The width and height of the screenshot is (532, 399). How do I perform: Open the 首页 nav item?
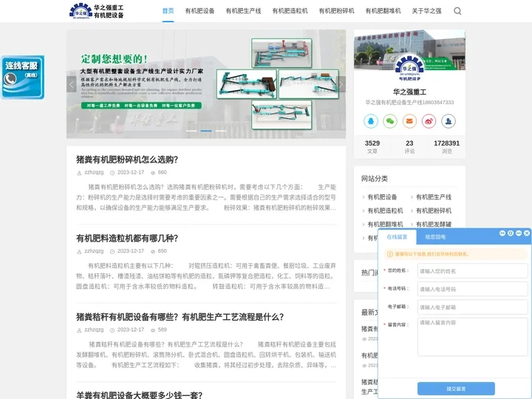(x=168, y=11)
